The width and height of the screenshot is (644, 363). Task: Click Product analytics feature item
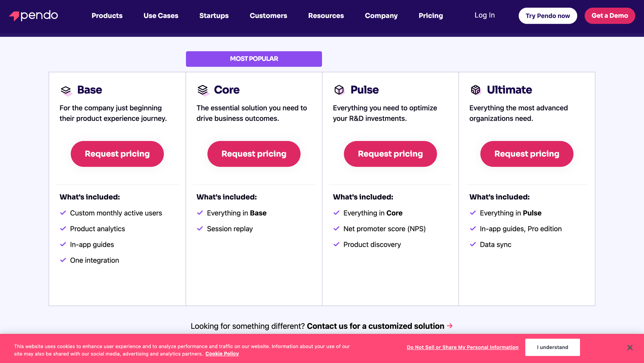[98, 229]
